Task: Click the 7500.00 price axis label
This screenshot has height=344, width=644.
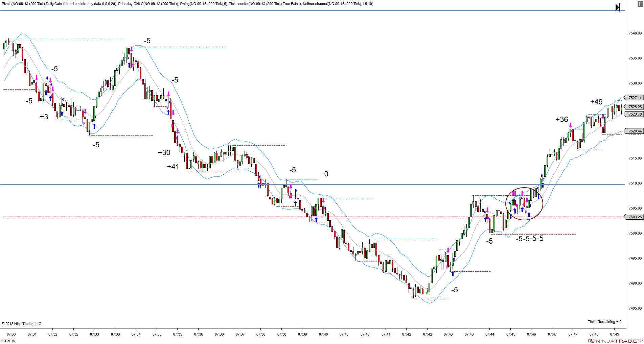Action: (635, 233)
